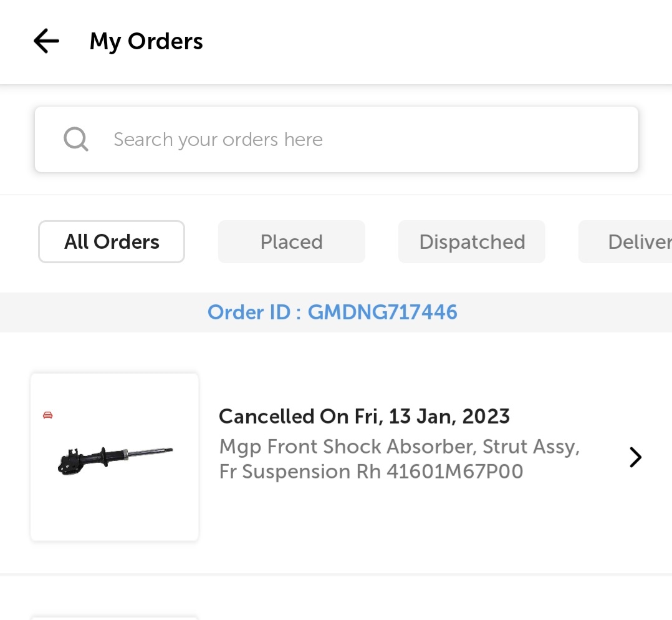
Task: Click the magnifier search icon
Action: pyautogui.click(x=76, y=139)
